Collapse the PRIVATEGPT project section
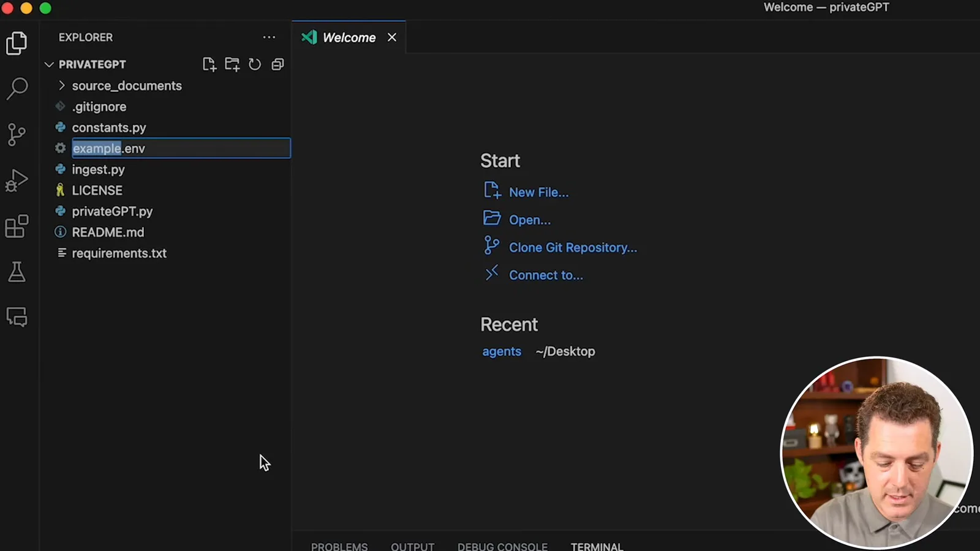980x551 pixels. point(50,64)
